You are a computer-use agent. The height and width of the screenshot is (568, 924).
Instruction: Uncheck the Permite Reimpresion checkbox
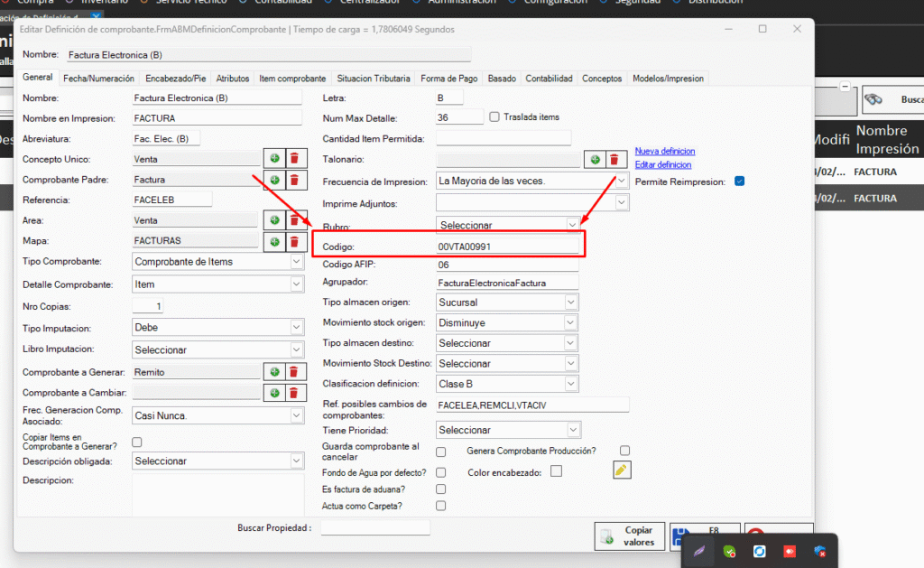740,182
